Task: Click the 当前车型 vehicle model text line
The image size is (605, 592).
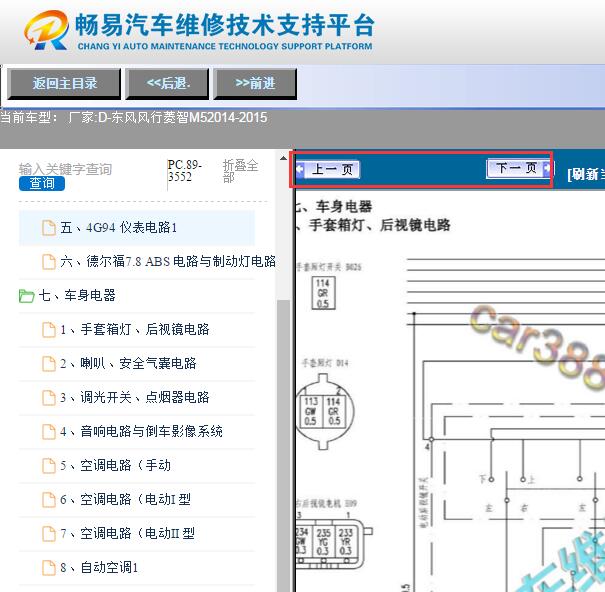Action: point(134,117)
